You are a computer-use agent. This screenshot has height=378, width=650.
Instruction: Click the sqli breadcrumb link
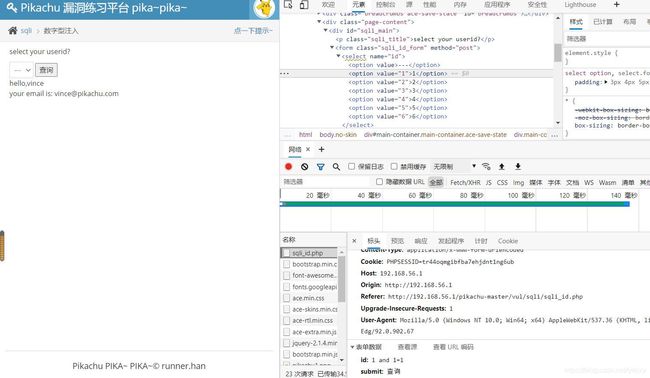point(26,31)
